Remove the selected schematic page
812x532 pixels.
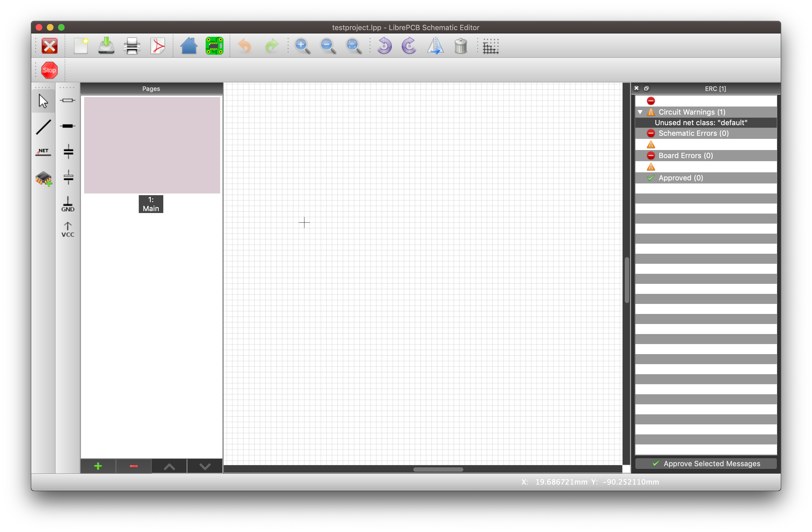[x=133, y=466]
